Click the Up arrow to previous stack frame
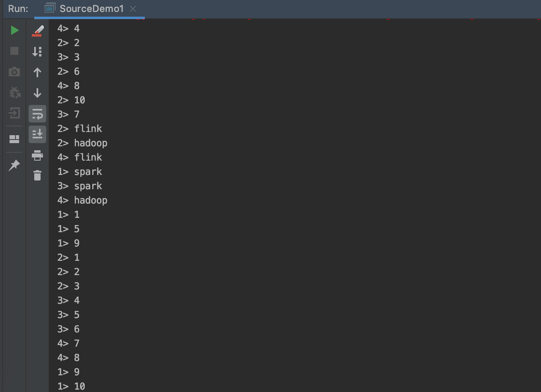 point(37,72)
